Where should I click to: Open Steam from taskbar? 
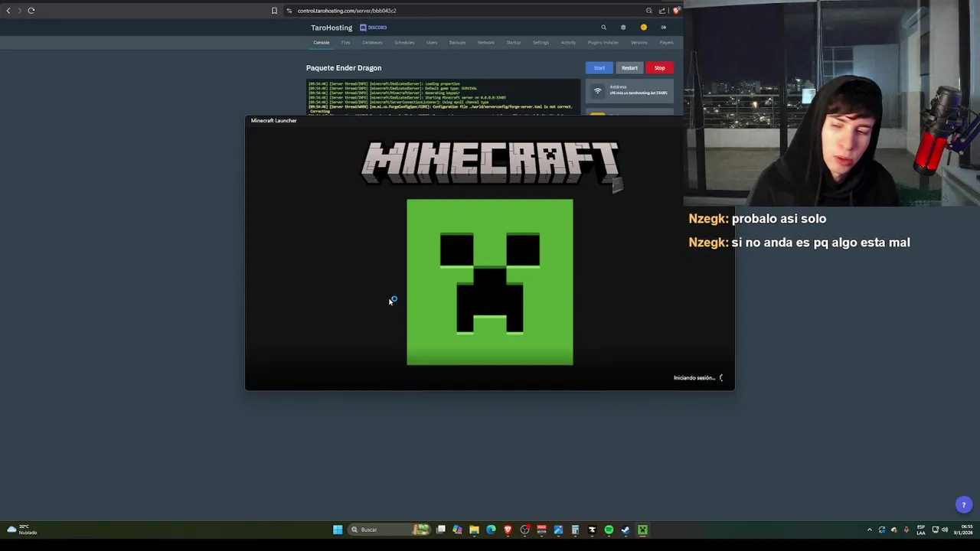coord(626,530)
